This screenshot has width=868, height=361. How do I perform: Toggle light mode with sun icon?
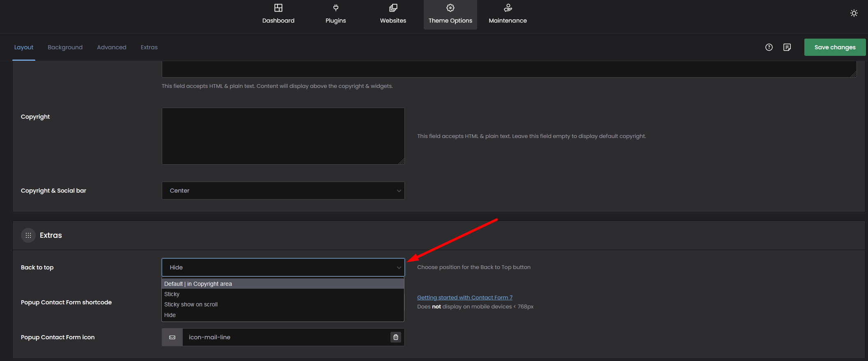[854, 13]
